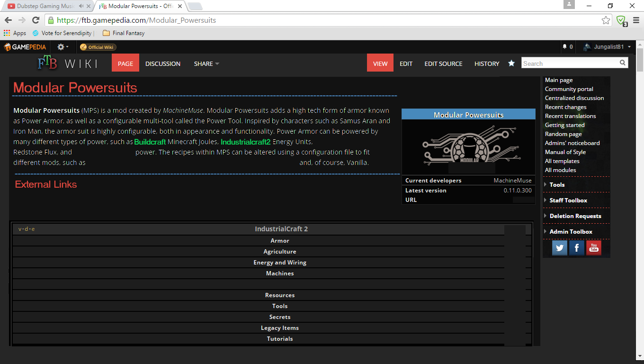Open the Manual of Style link

565,152
